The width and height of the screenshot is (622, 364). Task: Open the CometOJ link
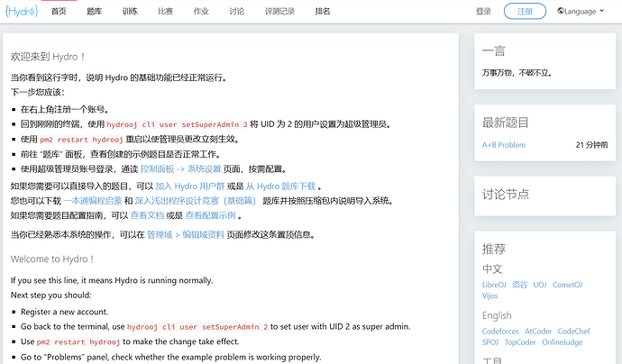point(568,285)
